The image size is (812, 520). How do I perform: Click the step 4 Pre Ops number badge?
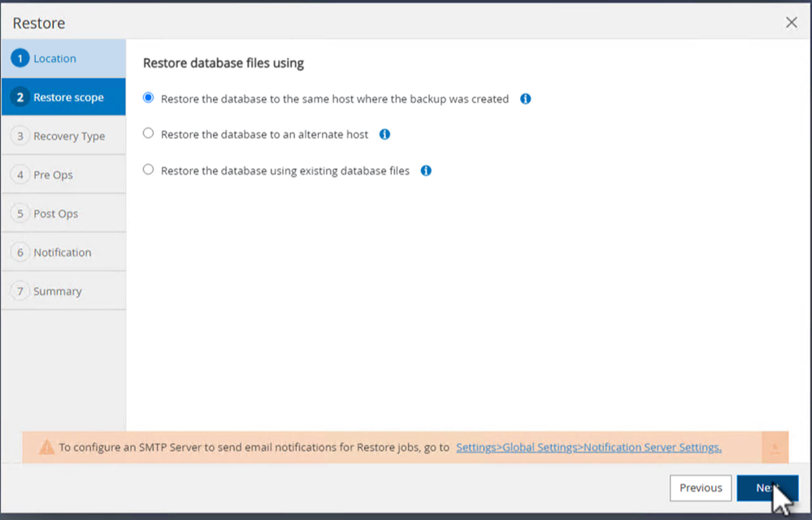coord(21,175)
